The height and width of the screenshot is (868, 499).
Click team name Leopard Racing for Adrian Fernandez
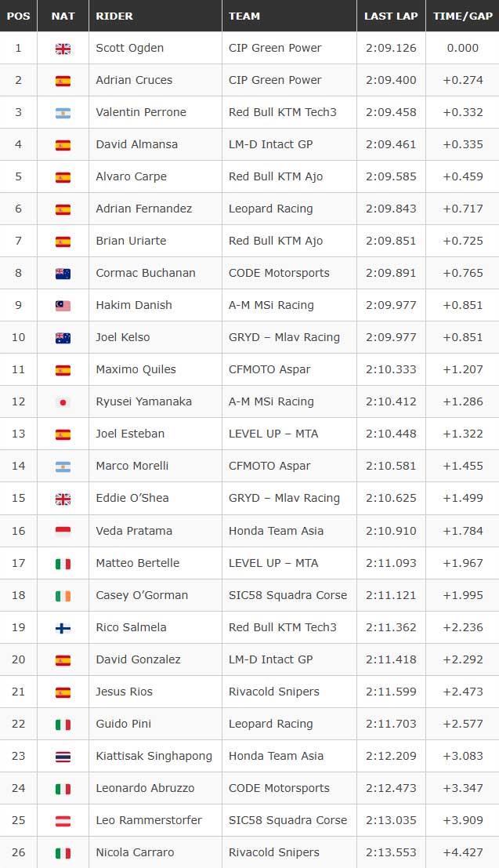270,209
